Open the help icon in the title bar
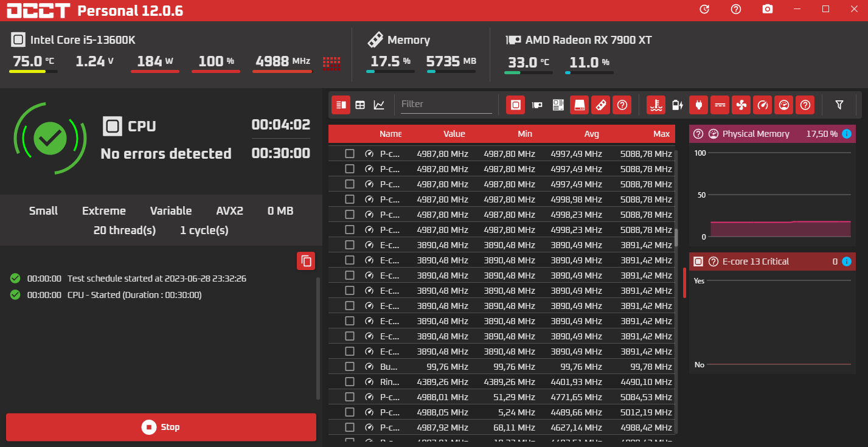The width and height of the screenshot is (868, 447). pyautogui.click(x=736, y=9)
